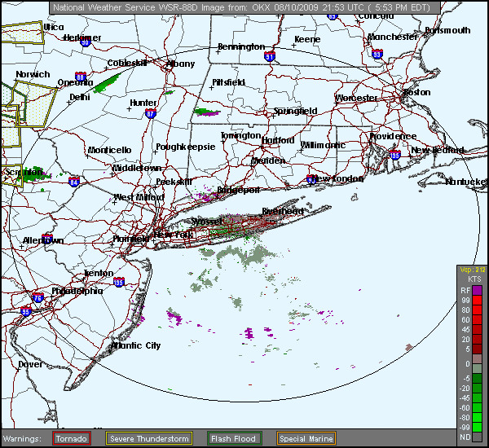The height and width of the screenshot is (448, 489).
Task: Click the Bridgeport city label
Action: pos(238,190)
